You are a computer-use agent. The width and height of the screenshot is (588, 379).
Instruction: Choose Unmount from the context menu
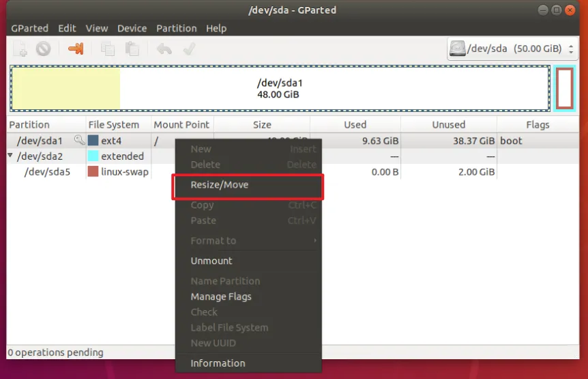tap(248, 261)
